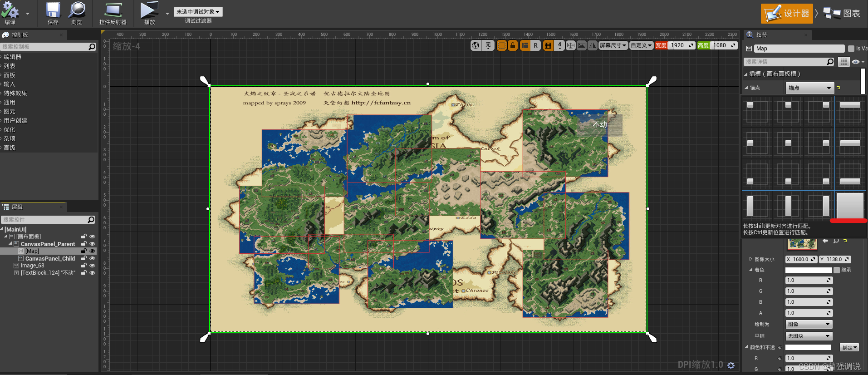Toggle visibility of Image_68
The height and width of the screenshot is (375, 868).
point(92,266)
